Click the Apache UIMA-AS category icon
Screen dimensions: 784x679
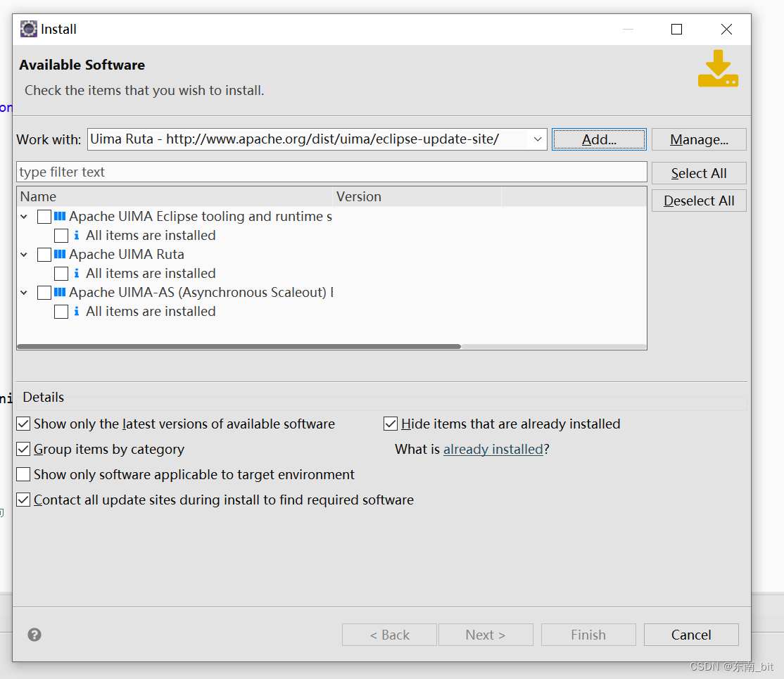pos(60,292)
